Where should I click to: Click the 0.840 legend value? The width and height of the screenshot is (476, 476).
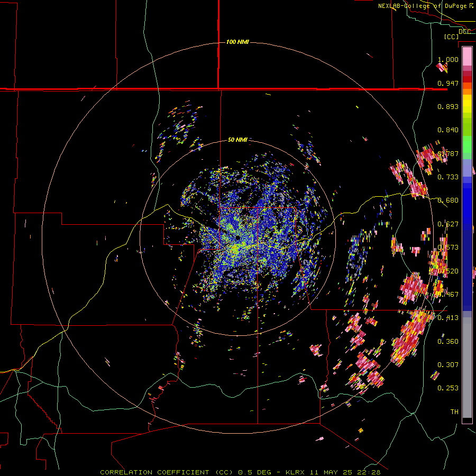coord(448,130)
